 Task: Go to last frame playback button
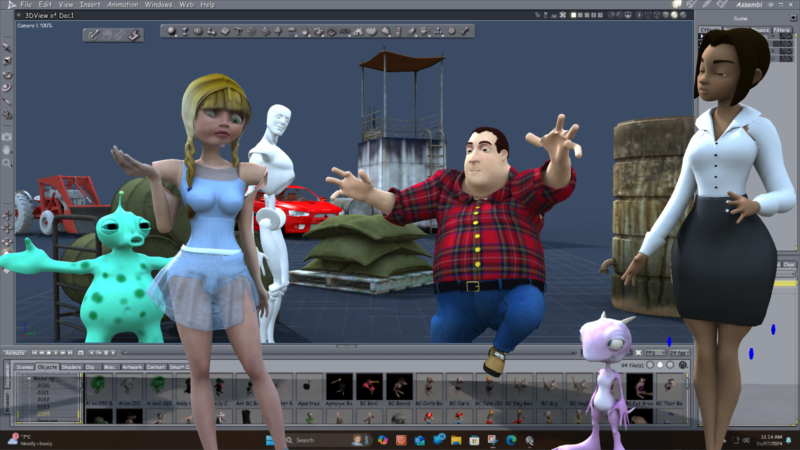coord(70,353)
